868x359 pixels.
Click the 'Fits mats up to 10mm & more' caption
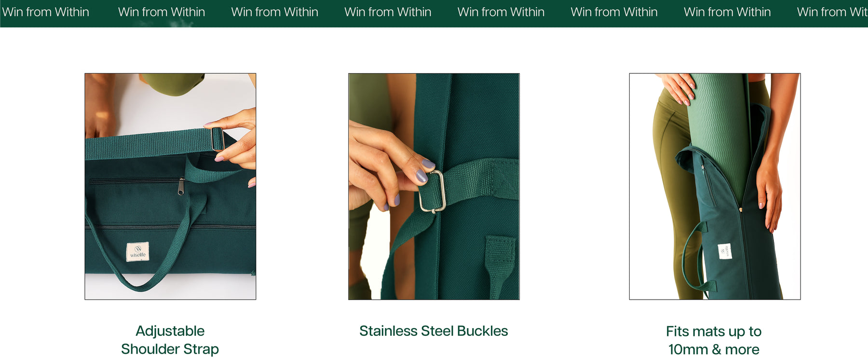pyautogui.click(x=714, y=340)
